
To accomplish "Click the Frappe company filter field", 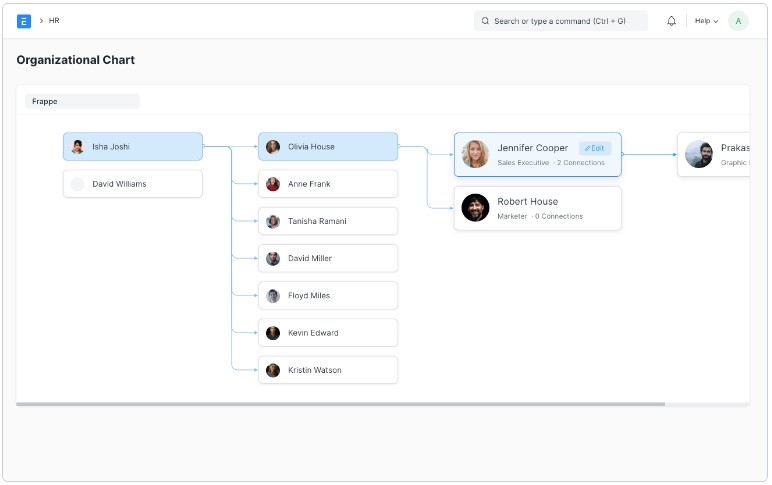I will (82, 101).
